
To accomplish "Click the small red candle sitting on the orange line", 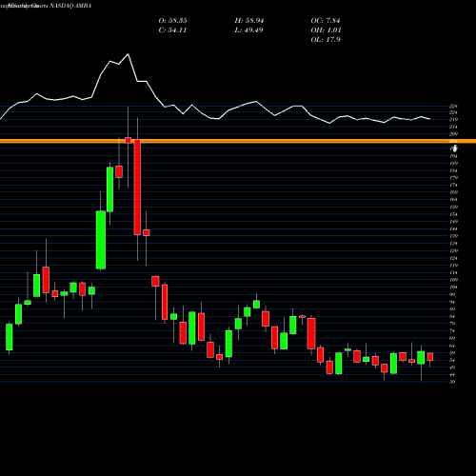I will [x=129, y=140].
